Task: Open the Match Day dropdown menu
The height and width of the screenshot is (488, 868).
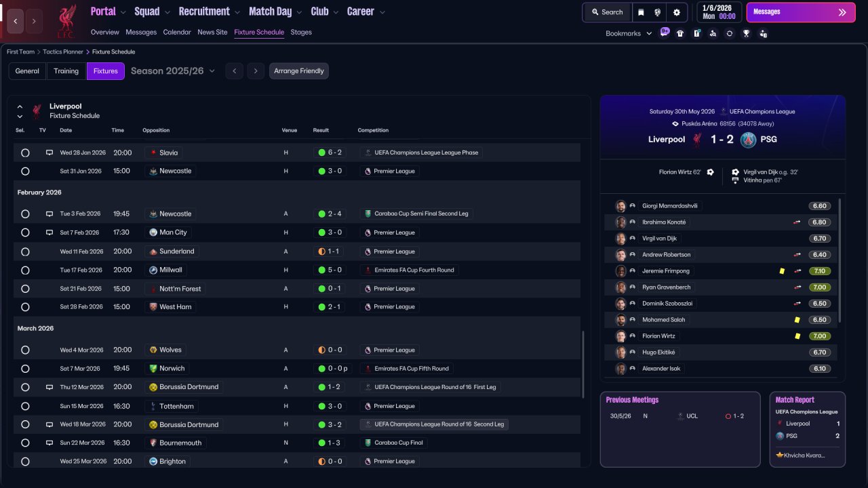Action: tap(276, 12)
